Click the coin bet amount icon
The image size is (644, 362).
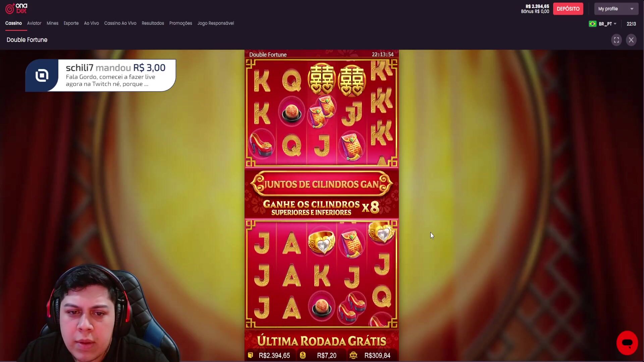(303, 355)
